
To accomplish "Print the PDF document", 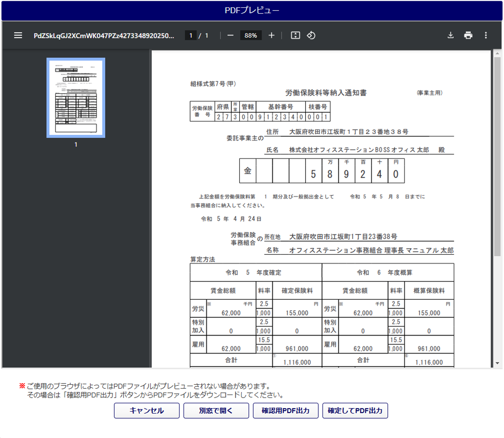I will [x=468, y=35].
